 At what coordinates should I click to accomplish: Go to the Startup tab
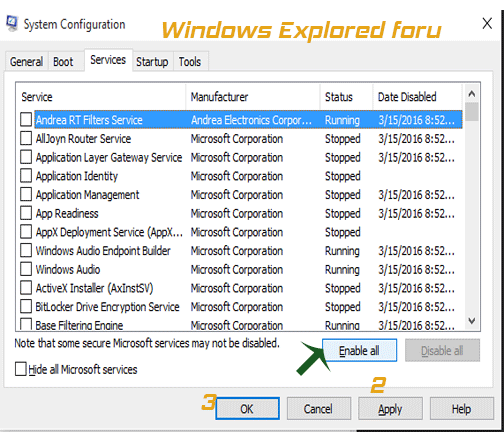coord(152,62)
